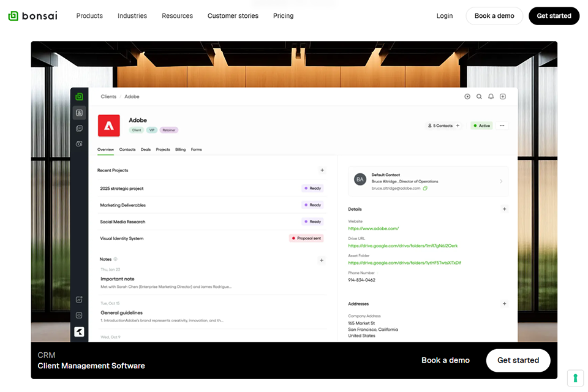Select the Clients contacts icon in sidebar
This screenshot has width=588, height=392.
coord(79,113)
